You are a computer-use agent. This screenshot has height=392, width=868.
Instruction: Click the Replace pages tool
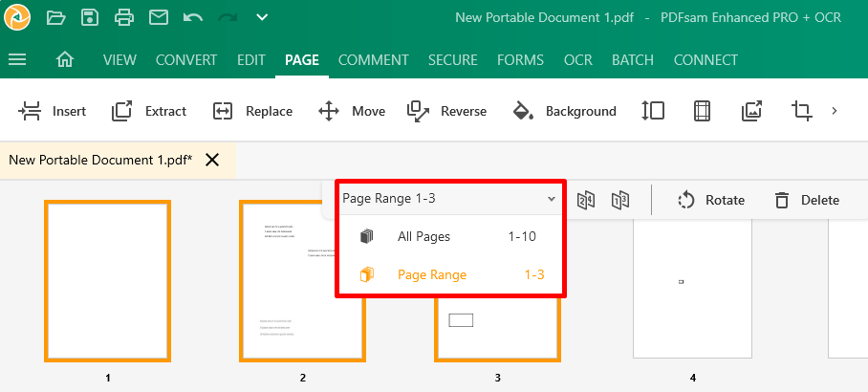(252, 111)
